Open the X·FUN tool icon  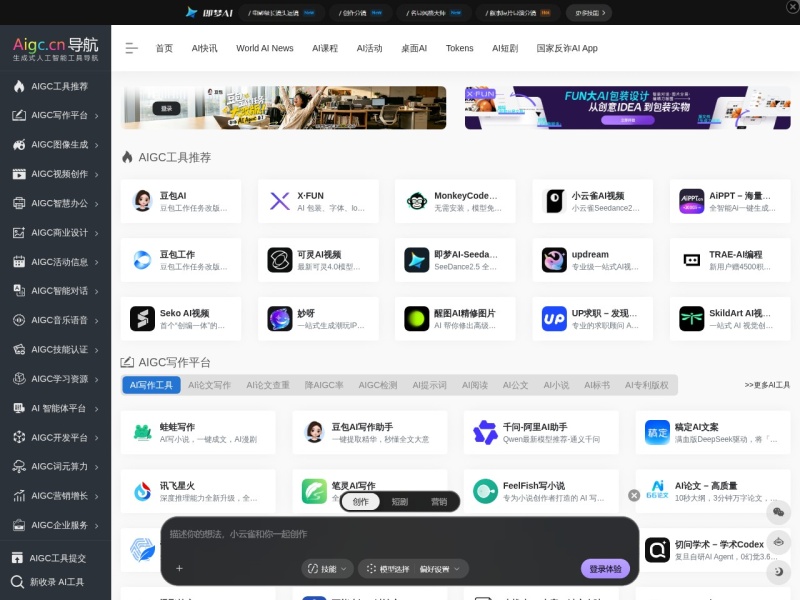pos(280,201)
